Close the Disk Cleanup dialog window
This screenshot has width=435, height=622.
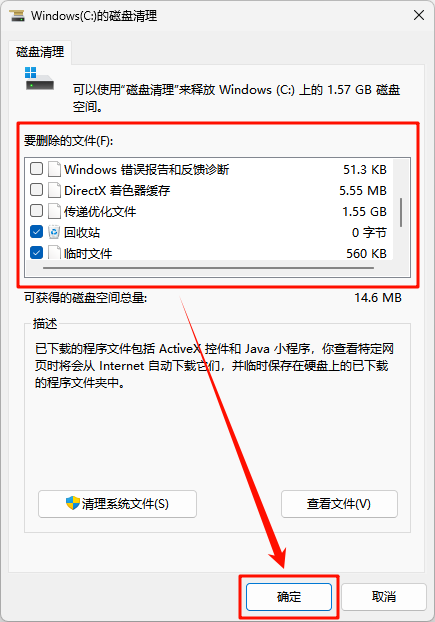(419, 16)
